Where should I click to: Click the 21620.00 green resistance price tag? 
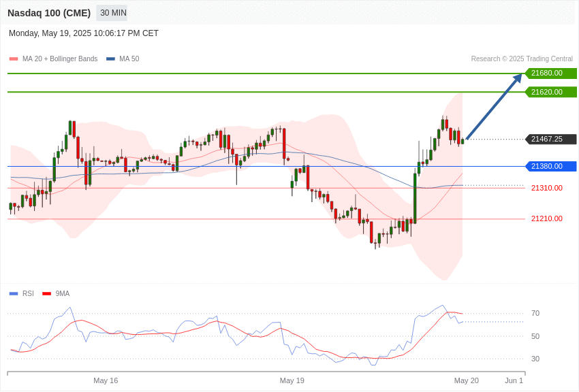[x=551, y=92]
